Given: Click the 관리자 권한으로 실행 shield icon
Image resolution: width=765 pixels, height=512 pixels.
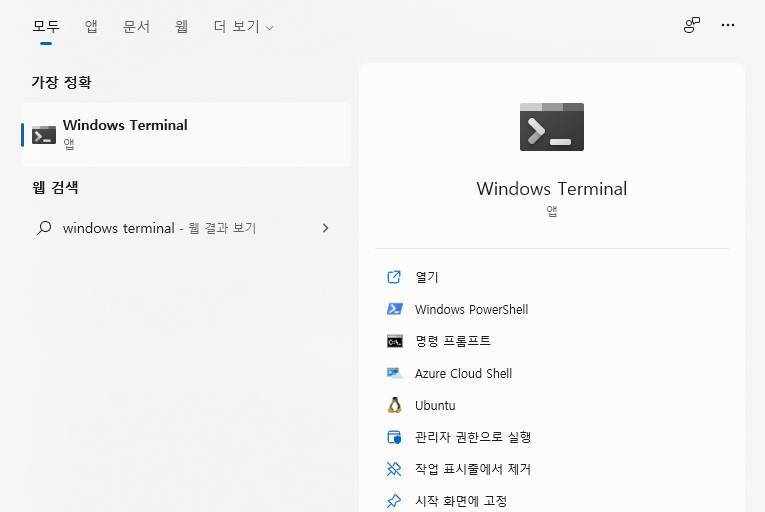Looking at the screenshot, I should coord(394,437).
